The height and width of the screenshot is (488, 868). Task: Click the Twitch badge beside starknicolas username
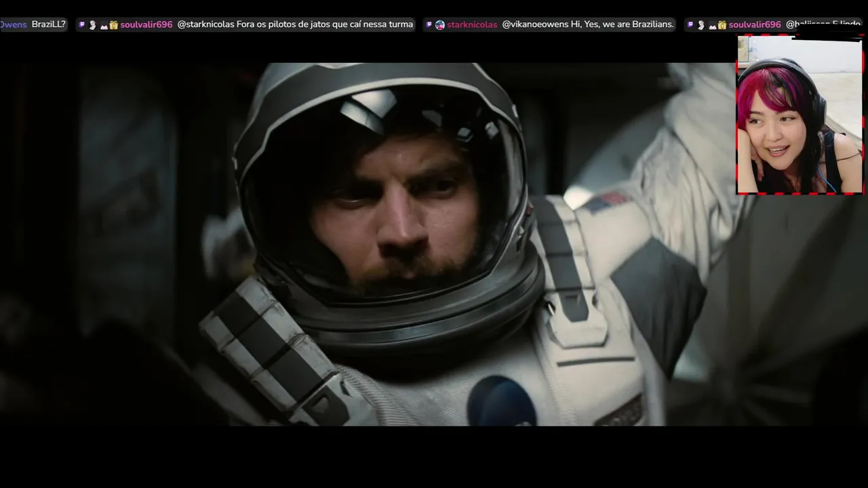429,24
